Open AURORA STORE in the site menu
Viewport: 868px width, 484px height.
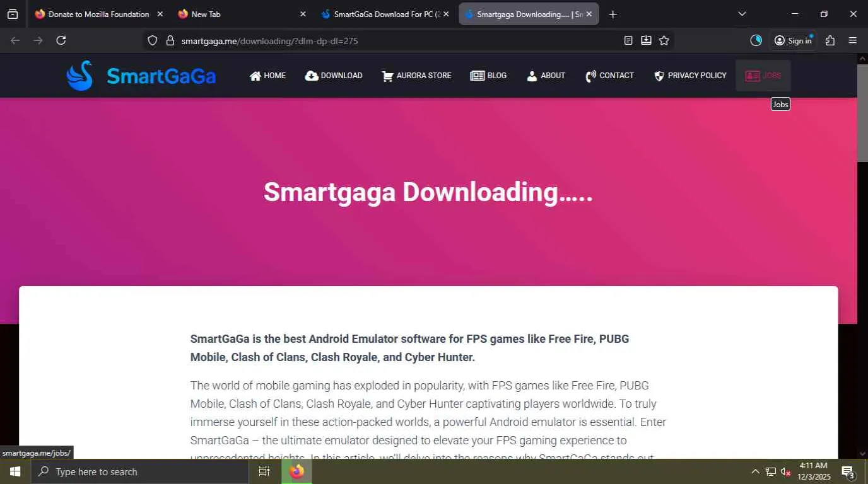416,76
